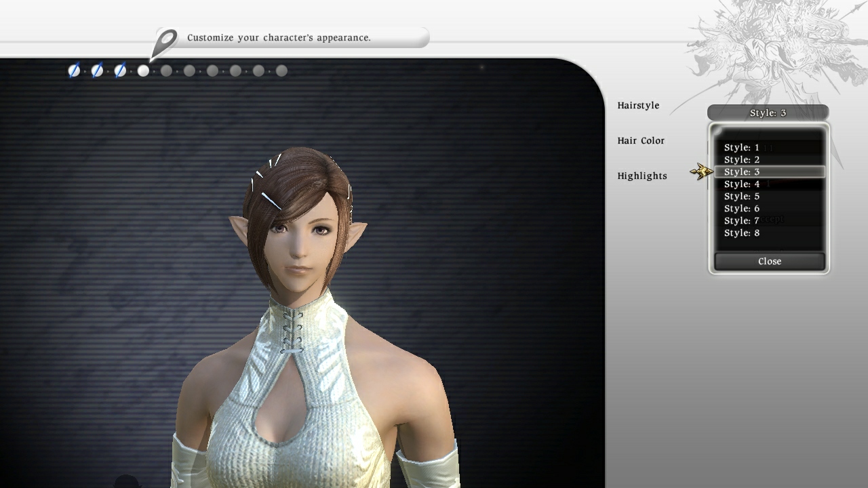Click the second pencil-marked step icon
The width and height of the screenshot is (868, 488).
point(96,70)
